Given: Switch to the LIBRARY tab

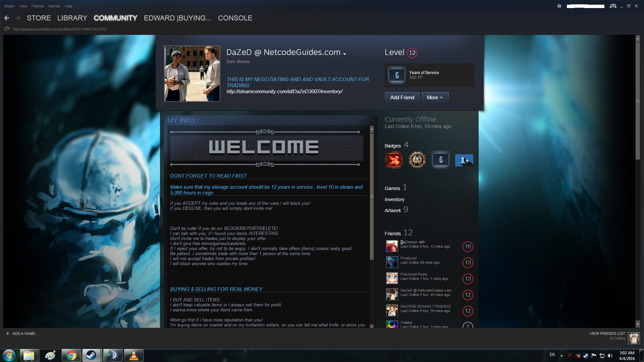Looking at the screenshot, I should pyautogui.click(x=72, y=18).
